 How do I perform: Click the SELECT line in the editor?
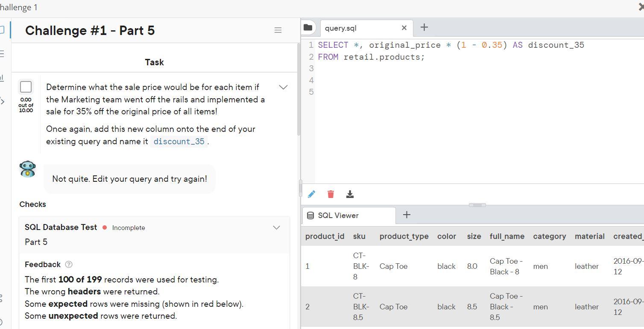click(451, 45)
